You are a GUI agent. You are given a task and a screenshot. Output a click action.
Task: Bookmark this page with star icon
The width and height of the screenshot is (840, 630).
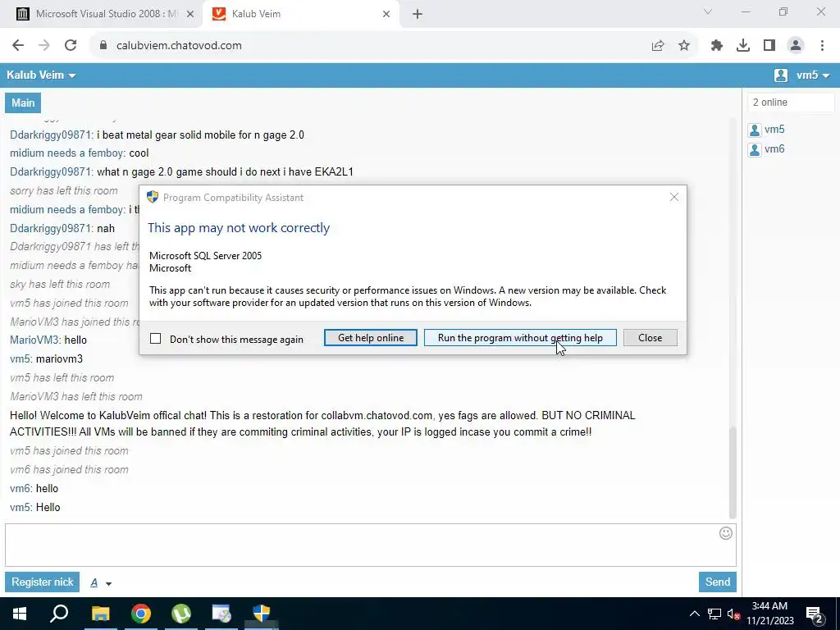(x=684, y=46)
